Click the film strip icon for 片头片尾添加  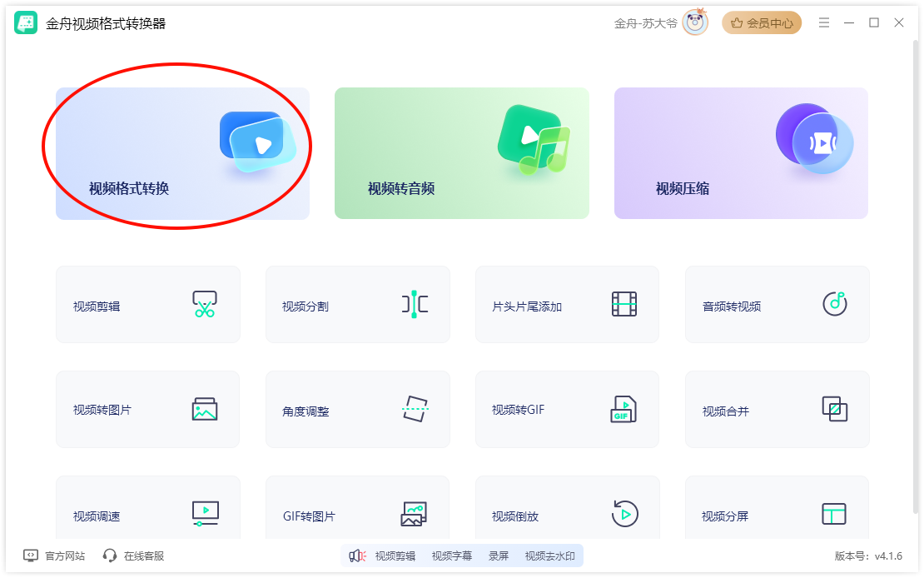624,304
